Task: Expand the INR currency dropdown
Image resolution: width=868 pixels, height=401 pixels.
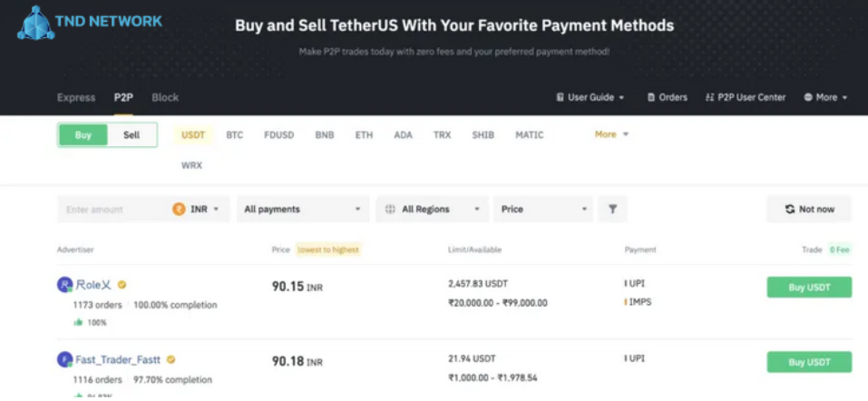Action: 196,210
